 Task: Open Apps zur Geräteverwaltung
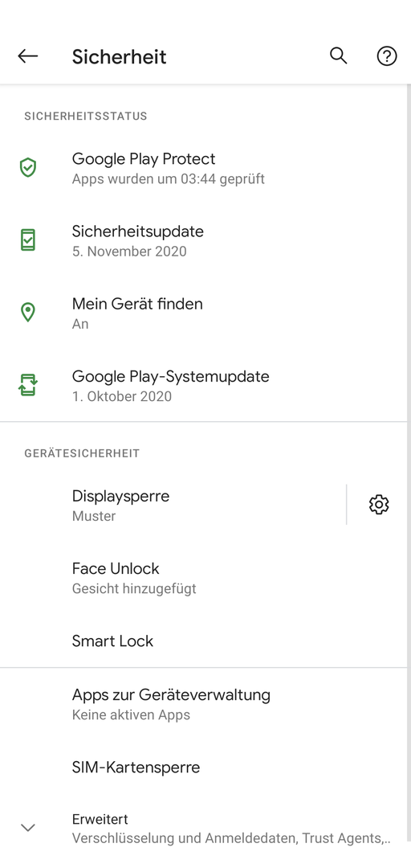coord(205,703)
